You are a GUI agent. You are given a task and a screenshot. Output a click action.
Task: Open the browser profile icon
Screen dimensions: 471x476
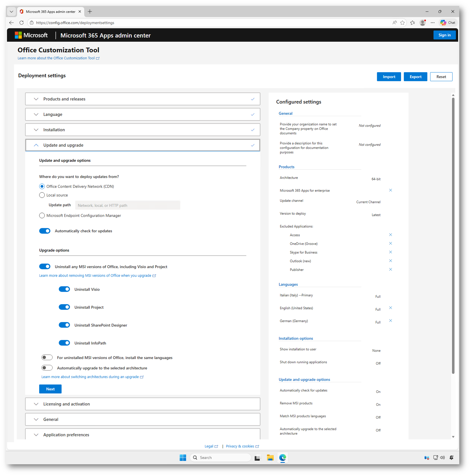423,23
